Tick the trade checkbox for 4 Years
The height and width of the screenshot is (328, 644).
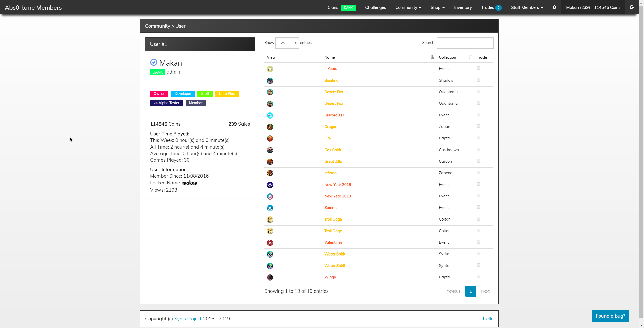coord(479,68)
